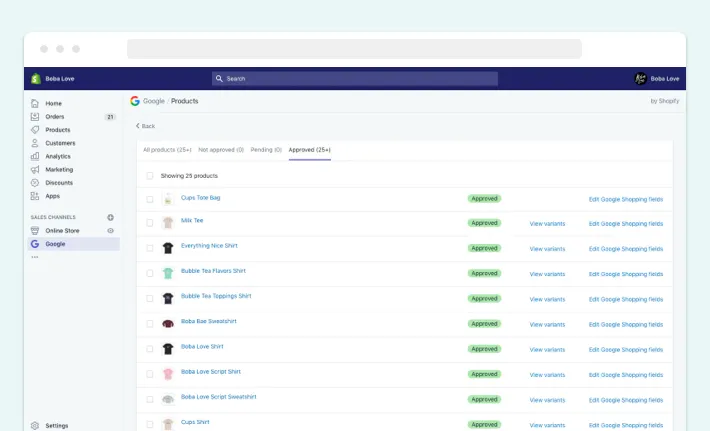
Task: Open Home from the sidebar
Action: [x=53, y=103]
